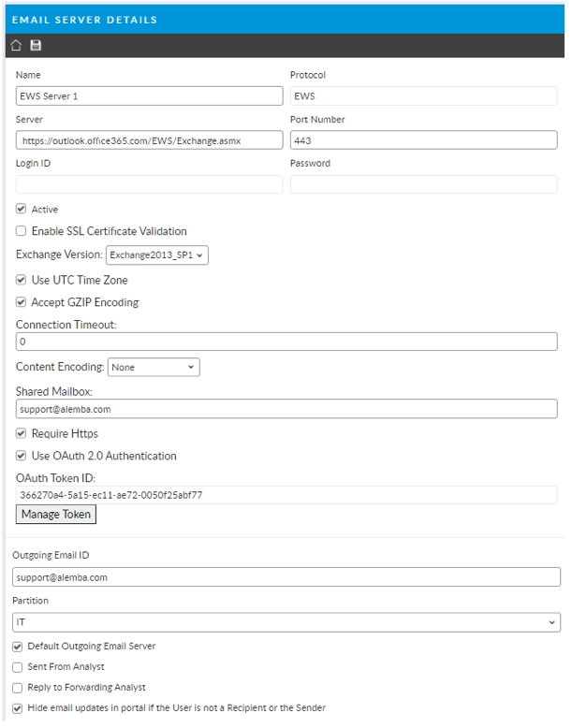
Task: Select the Port Number field
Action: [423, 140]
